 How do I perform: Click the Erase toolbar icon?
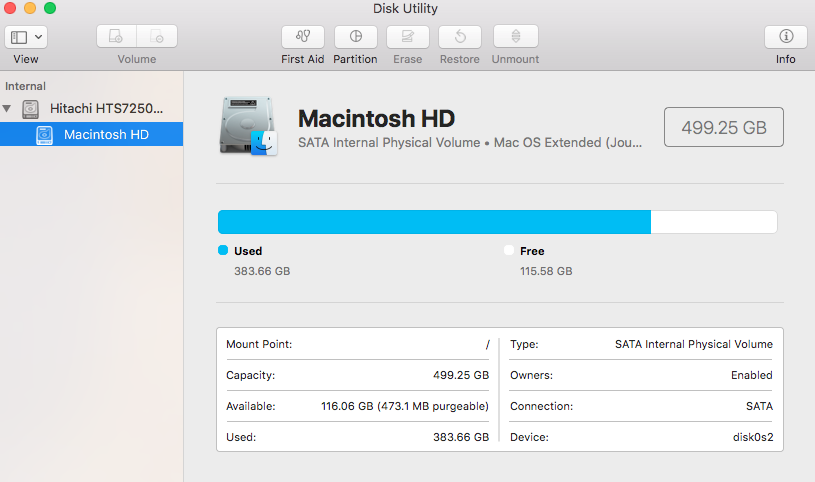click(x=408, y=36)
